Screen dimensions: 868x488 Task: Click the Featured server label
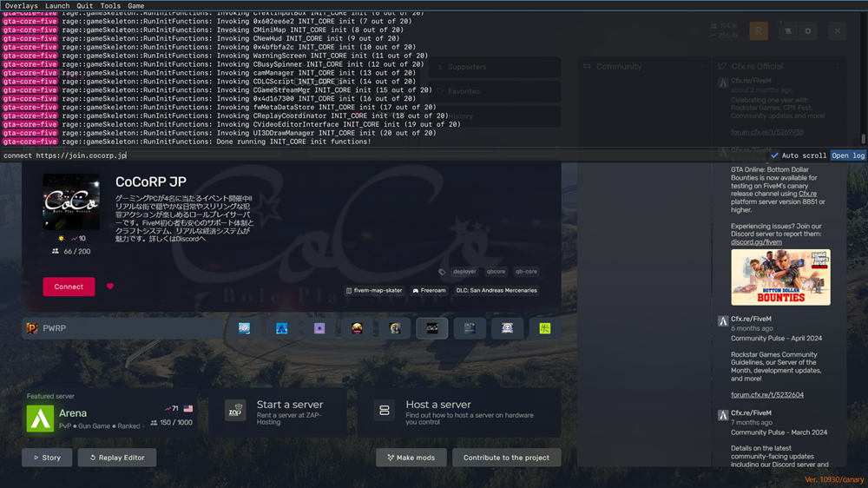click(x=50, y=396)
